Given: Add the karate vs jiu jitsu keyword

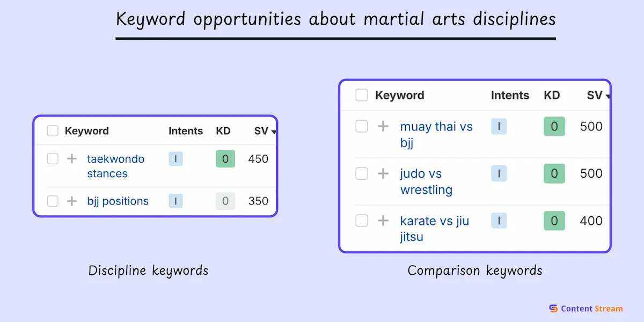Looking at the screenshot, I should coord(383,221).
